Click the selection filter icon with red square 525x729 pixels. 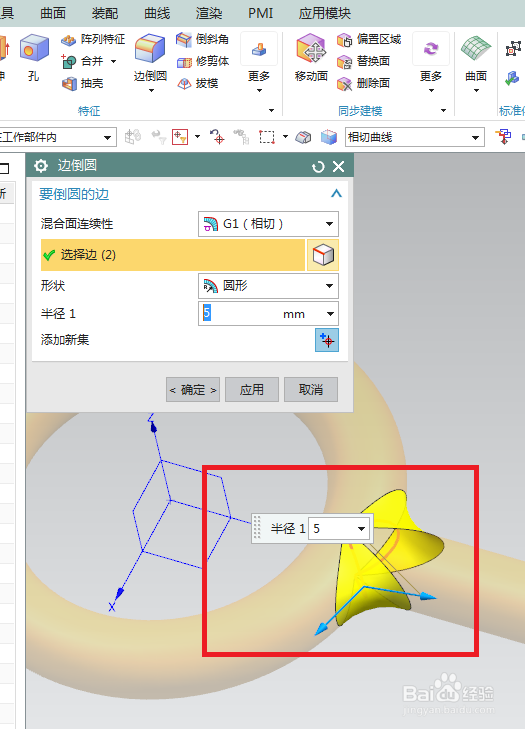pos(180,137)
